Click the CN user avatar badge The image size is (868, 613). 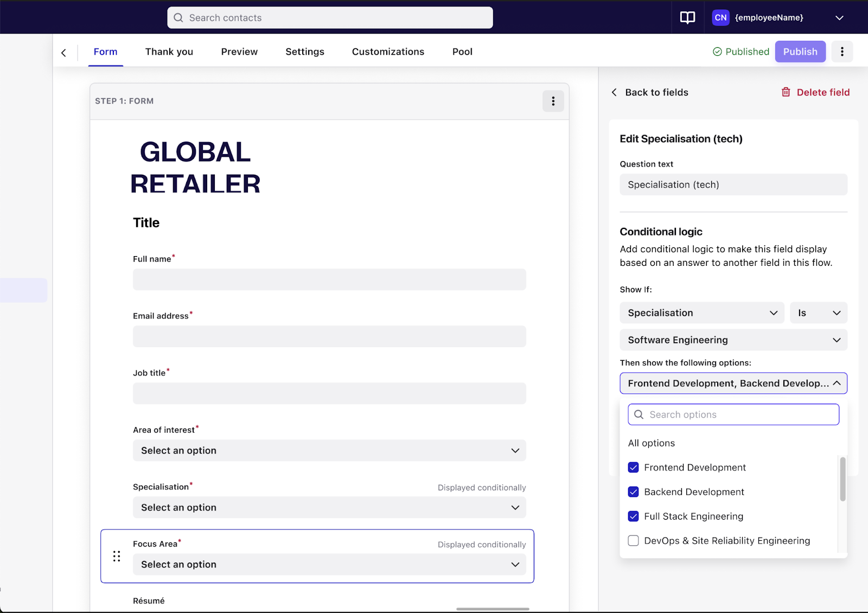(x=720, y=18)
